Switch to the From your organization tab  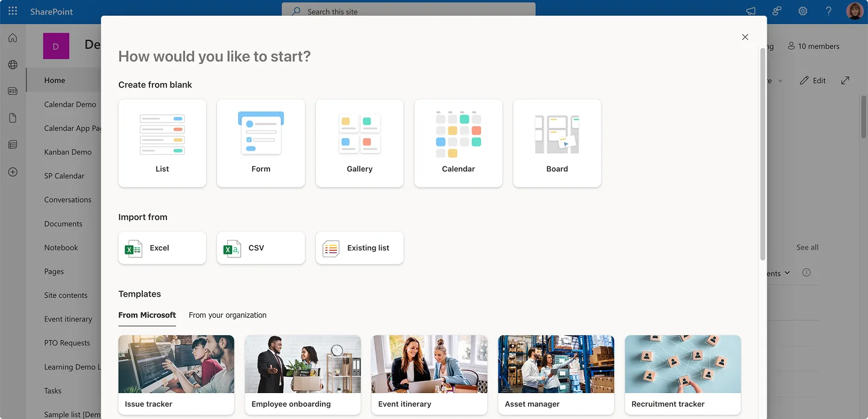[227, 315]
